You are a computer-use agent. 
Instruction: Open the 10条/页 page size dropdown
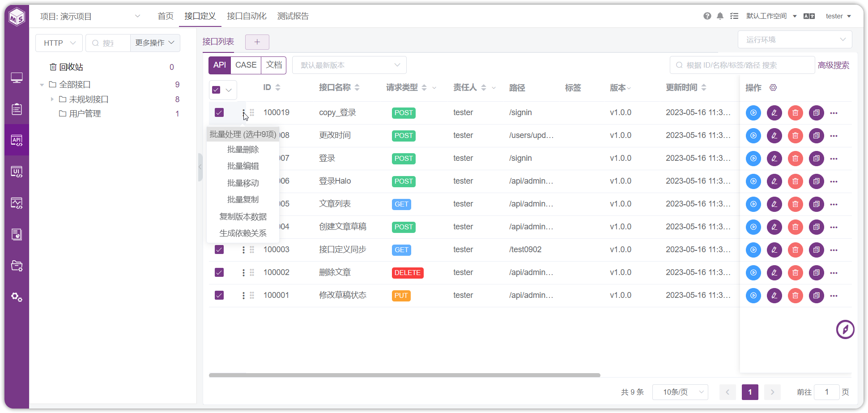pyautogui.click(x=681, y=392)
